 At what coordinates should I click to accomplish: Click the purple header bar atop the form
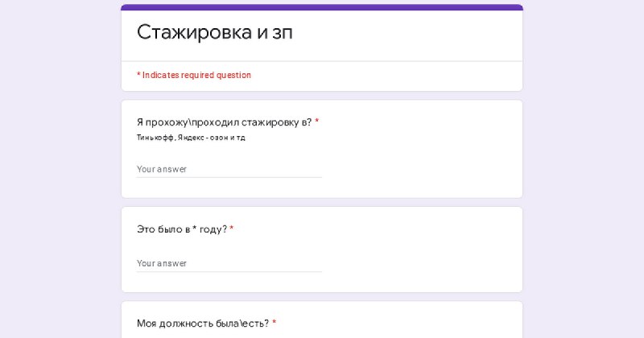coord(322,7)
